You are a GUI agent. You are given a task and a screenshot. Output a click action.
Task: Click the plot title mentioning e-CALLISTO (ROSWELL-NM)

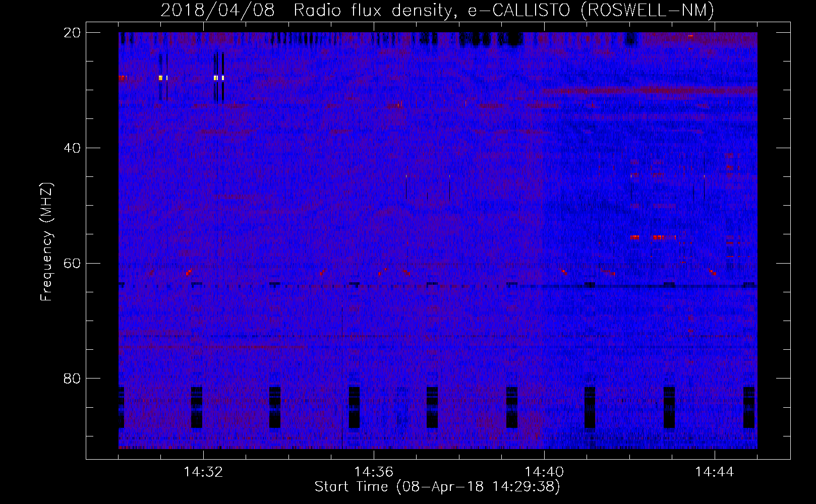point(437,11)
